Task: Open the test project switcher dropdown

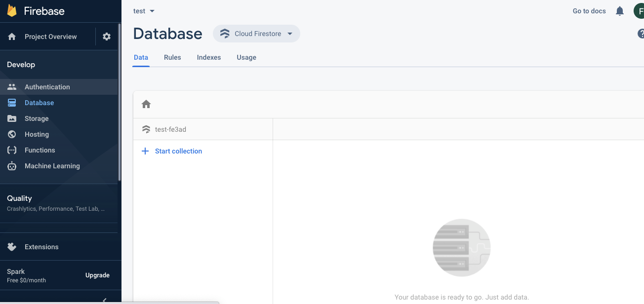Action: 143,11
